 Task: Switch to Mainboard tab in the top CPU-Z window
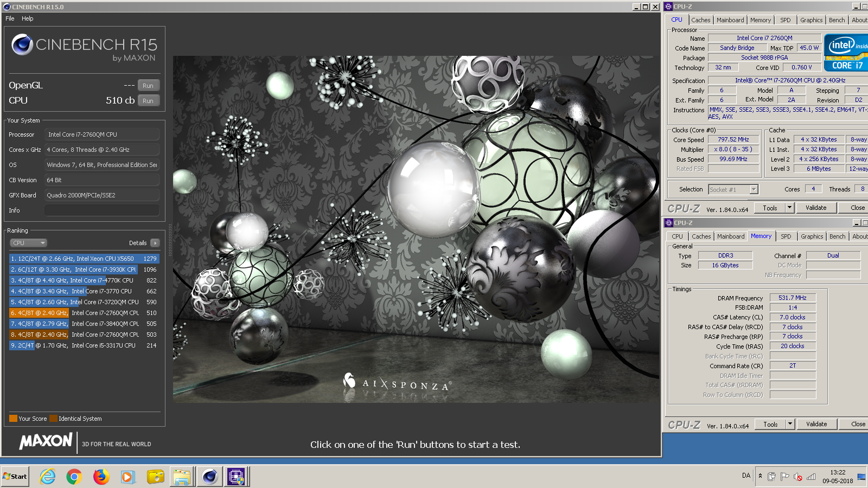(730, 20)
